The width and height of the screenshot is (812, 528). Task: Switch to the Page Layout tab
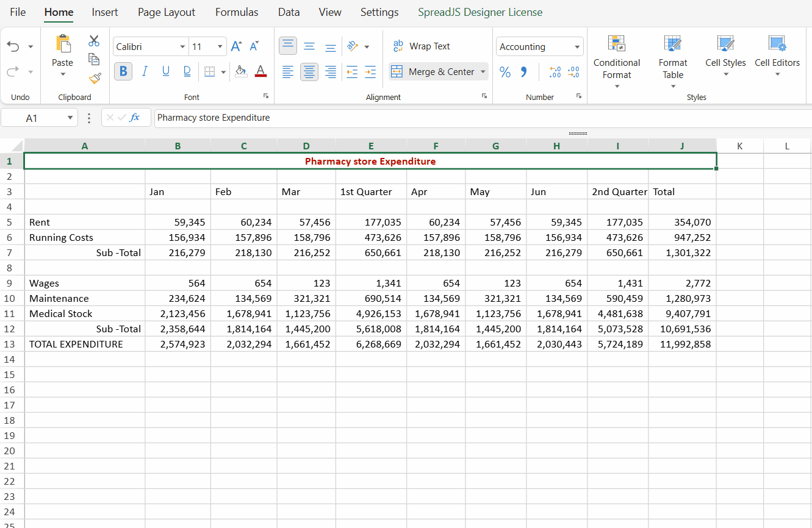167,12
